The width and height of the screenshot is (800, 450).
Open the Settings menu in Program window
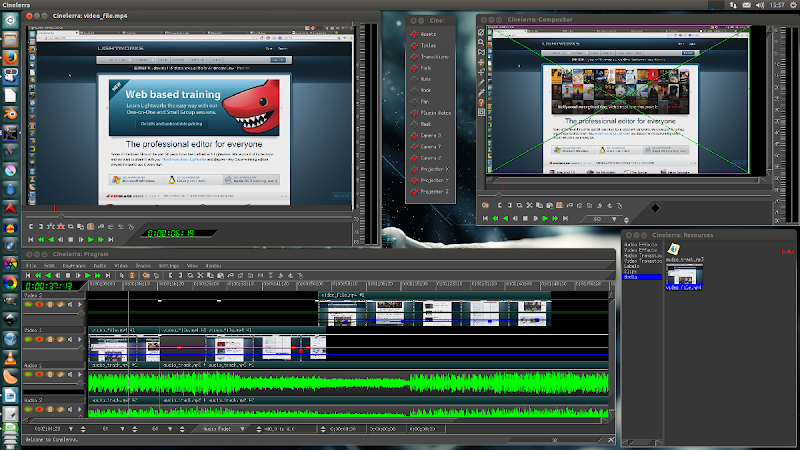(x=168, y=265)
